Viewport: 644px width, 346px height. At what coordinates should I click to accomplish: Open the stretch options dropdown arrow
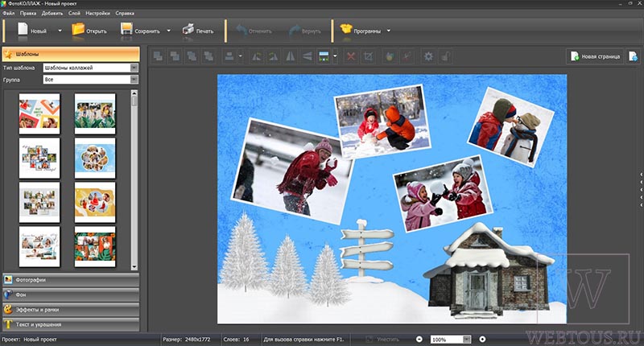point(335,56)
